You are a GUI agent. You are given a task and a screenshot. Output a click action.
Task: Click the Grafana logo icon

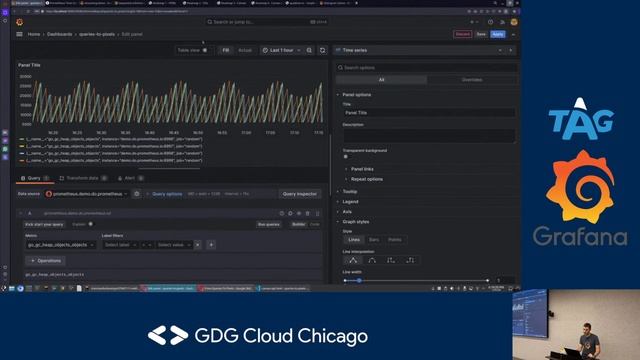pyautogui.click(x=19, y=22)
